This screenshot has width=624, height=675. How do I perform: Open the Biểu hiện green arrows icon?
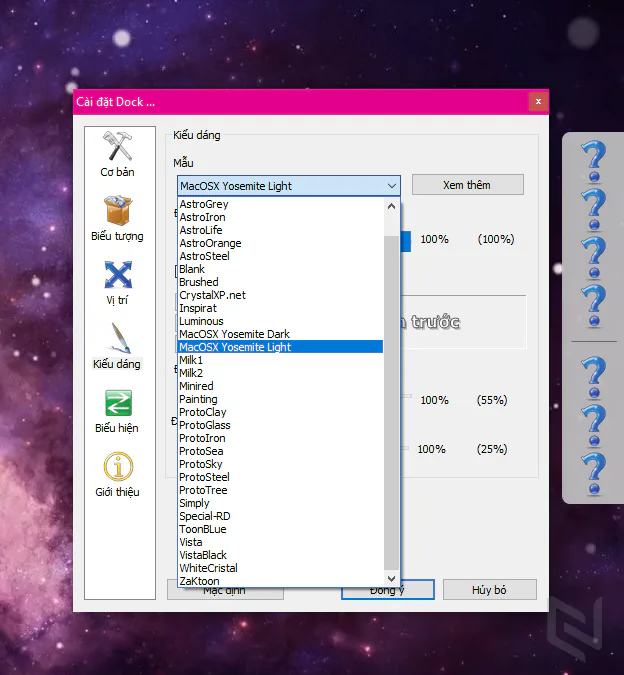(118, 403)
